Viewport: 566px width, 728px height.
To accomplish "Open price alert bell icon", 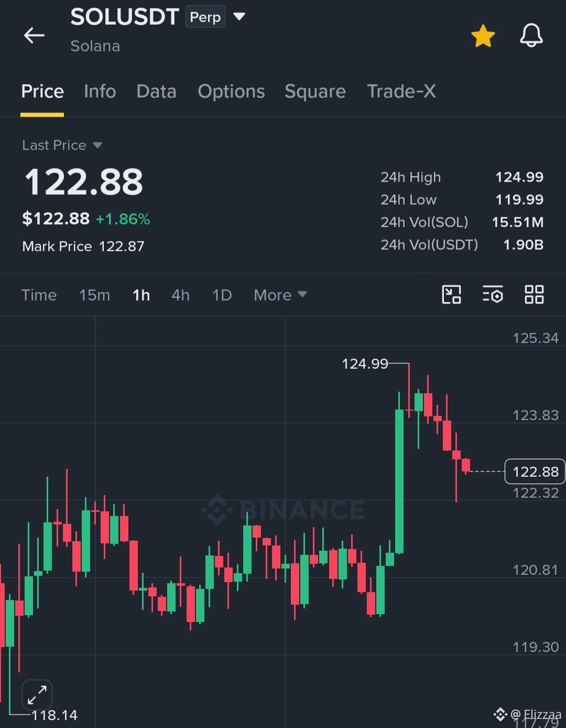I will click(x=531, y=36).
